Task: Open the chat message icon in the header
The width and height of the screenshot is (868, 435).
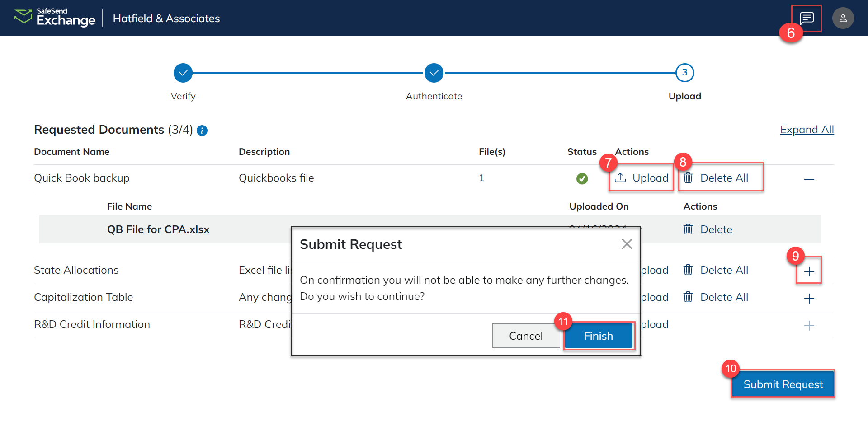Action: coord(806,18)
